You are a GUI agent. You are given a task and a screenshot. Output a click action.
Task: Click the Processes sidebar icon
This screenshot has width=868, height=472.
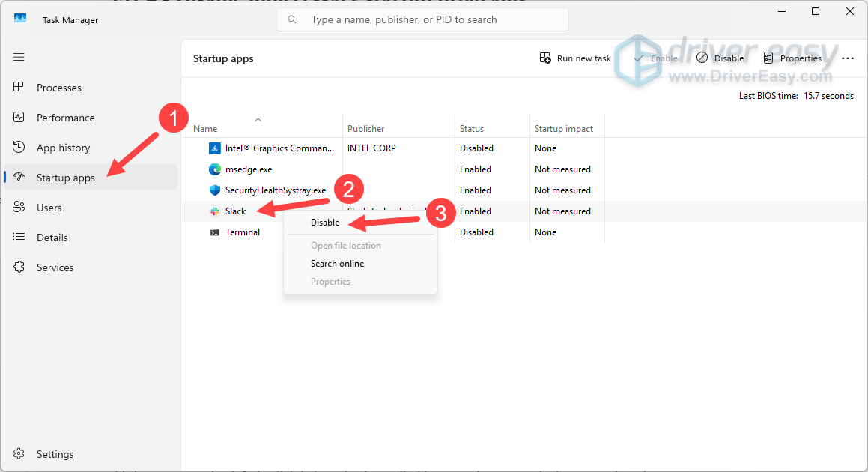pos(19,87)
